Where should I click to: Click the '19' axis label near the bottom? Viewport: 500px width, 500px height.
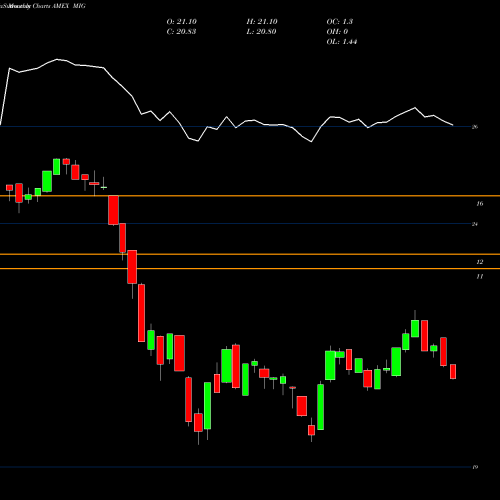coord(475,467)
